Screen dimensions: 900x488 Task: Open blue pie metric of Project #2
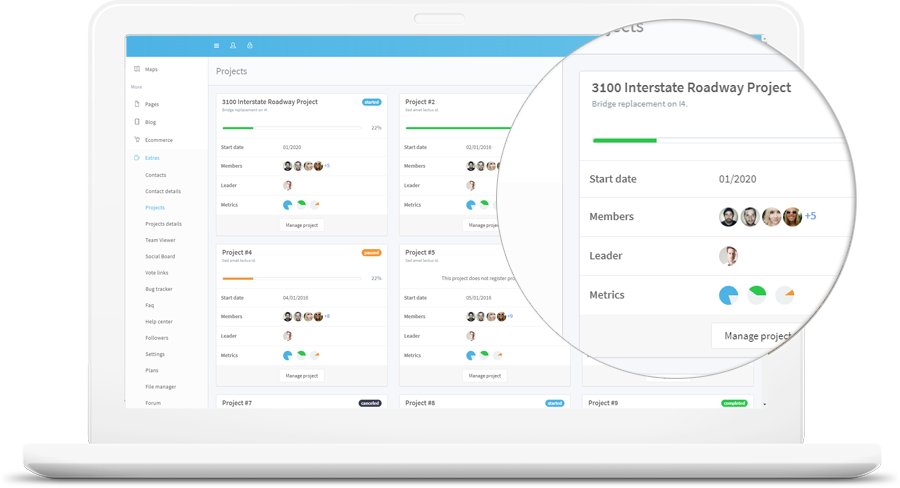471,205
